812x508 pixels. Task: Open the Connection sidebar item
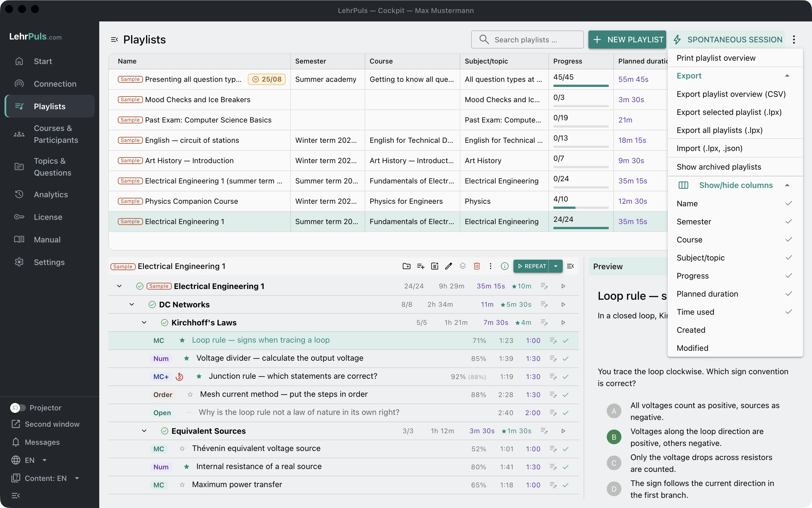[x=50, y=84]
